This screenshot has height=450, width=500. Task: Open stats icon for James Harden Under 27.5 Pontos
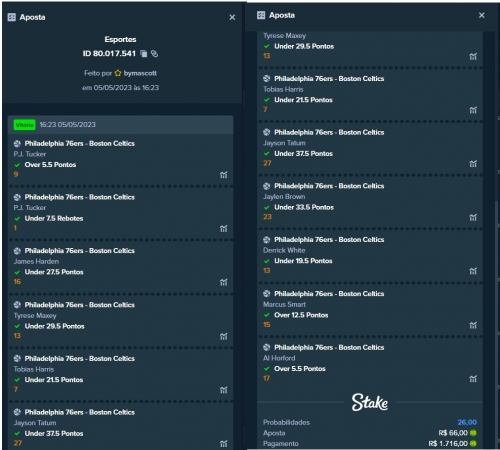224,282
